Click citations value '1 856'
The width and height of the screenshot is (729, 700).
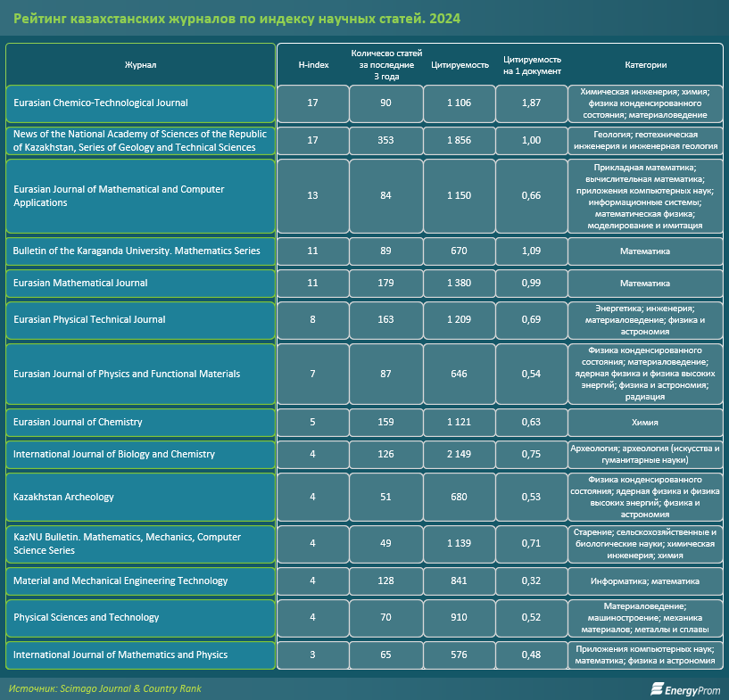coord(460,140)
